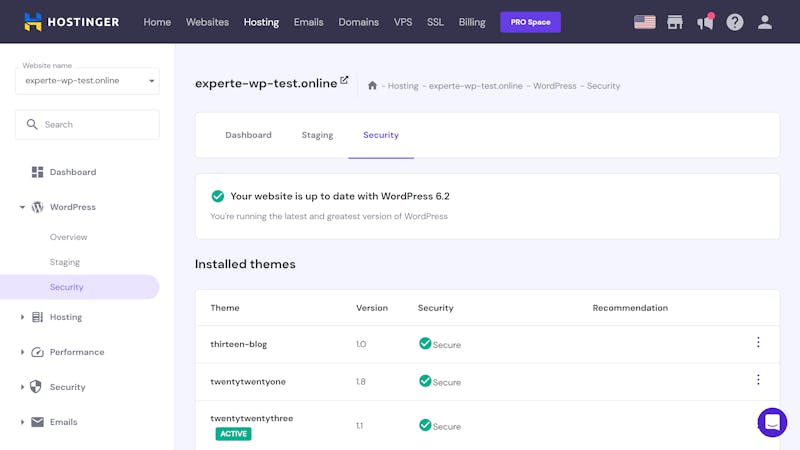The height and width of the screenshot is (450, 800).
Task: Click the Security column header
Action: pyautogui.click(x=436, y=308)
